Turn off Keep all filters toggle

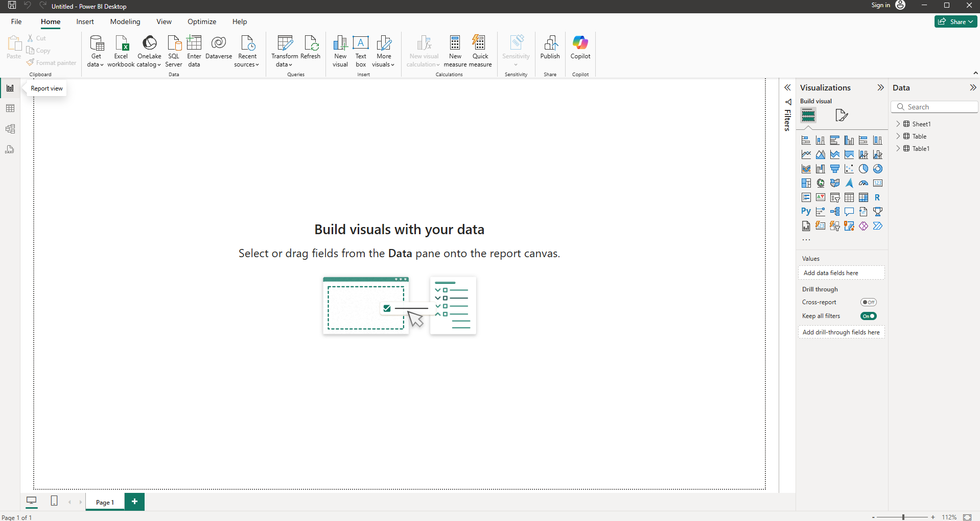[868, 316]
